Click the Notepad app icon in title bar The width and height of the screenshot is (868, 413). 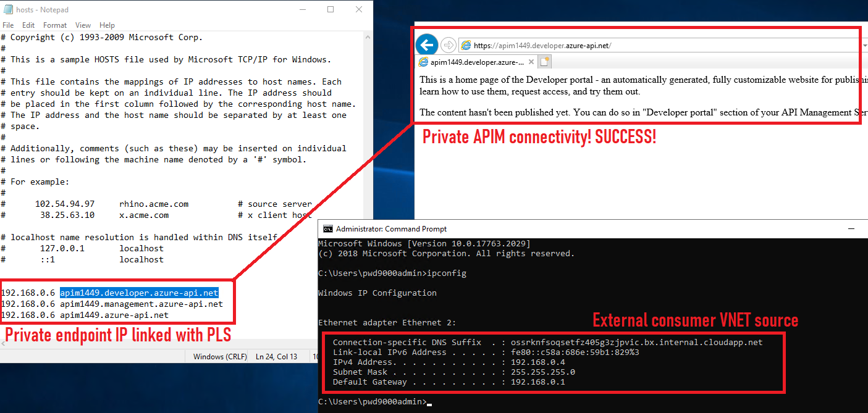point(7,10)
